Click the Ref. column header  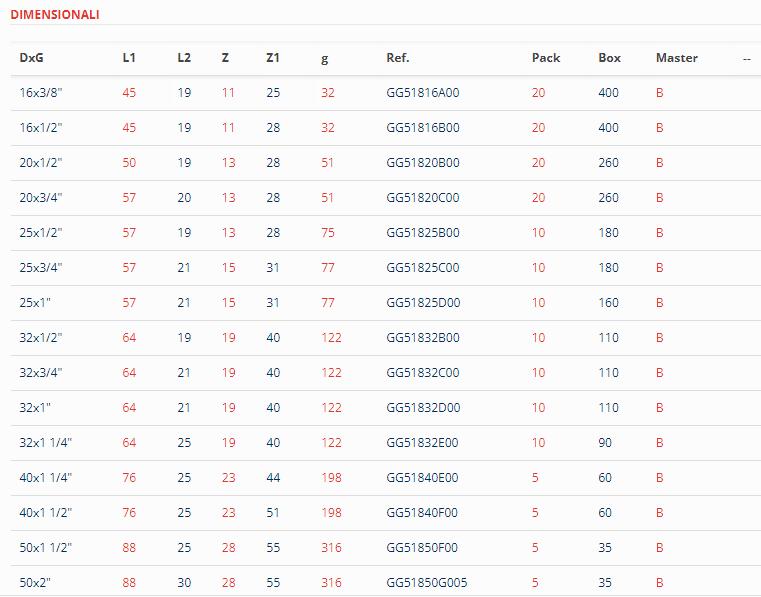(x=398, y=58)
